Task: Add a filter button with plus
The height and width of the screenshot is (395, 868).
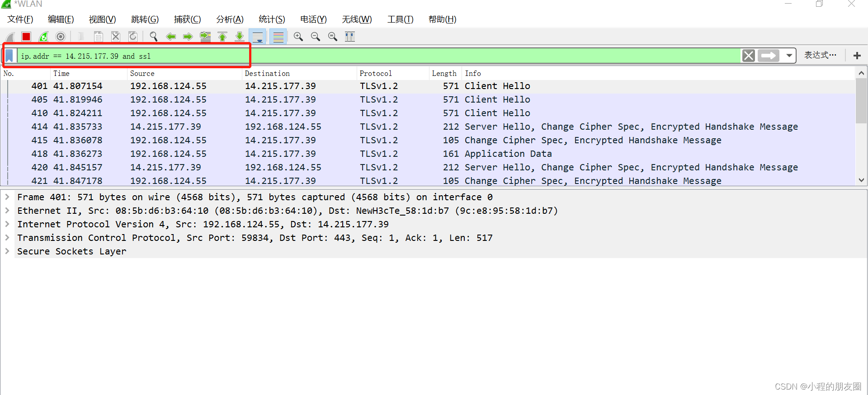Action: coord(857,56)
